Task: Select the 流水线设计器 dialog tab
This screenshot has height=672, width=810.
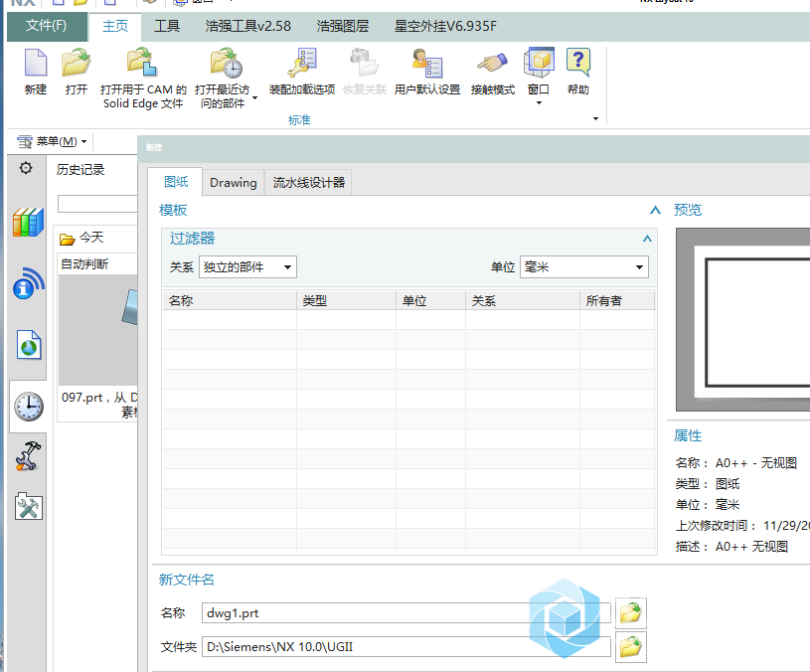Action: 308,182
